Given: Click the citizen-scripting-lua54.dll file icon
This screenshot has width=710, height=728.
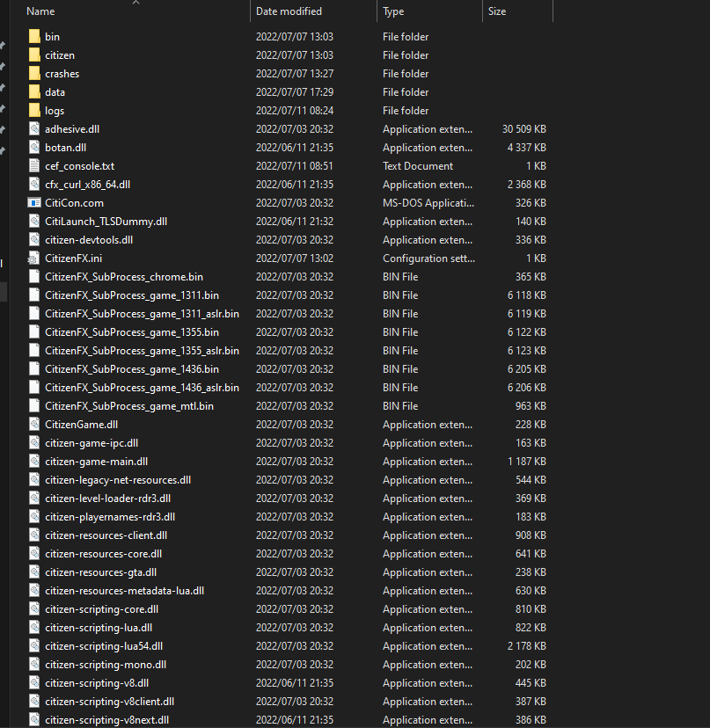Looking at the screenshot, I should pyautogui.click(x=34, y=646).
